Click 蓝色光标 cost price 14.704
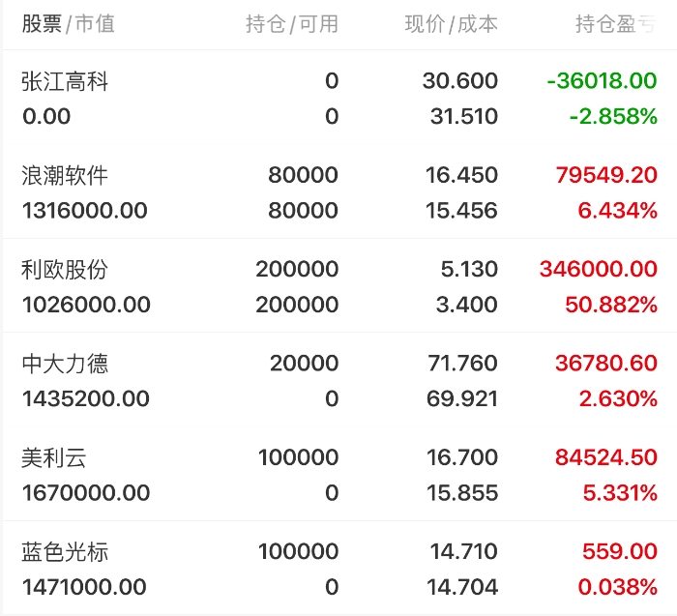Screen dimensions: 677x616 click(462, 587)
